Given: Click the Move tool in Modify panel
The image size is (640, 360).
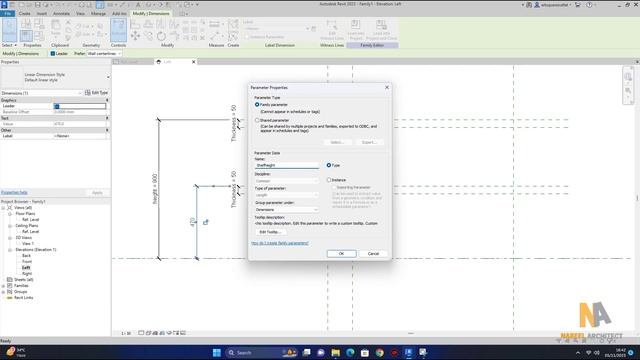Looking at the screenshot, I should (135, 36).
